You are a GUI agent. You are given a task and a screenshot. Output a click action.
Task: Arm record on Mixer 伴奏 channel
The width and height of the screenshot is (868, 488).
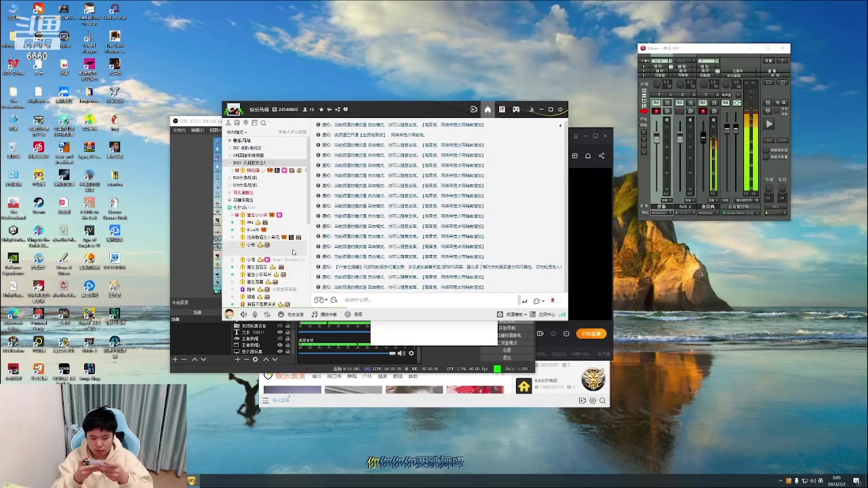[x=656, y=111]
